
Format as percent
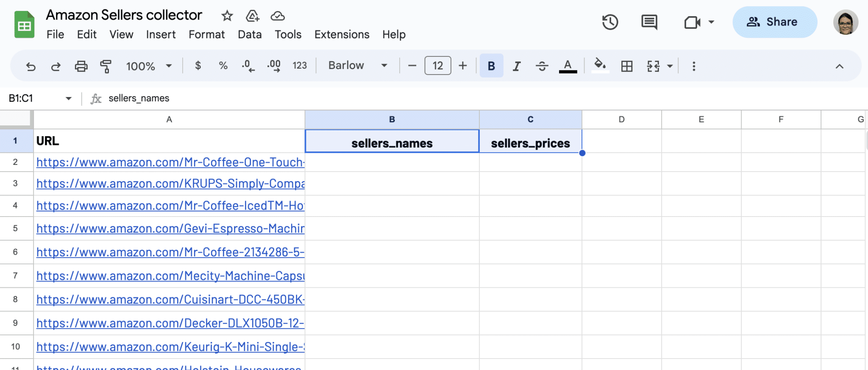point(223,66)
